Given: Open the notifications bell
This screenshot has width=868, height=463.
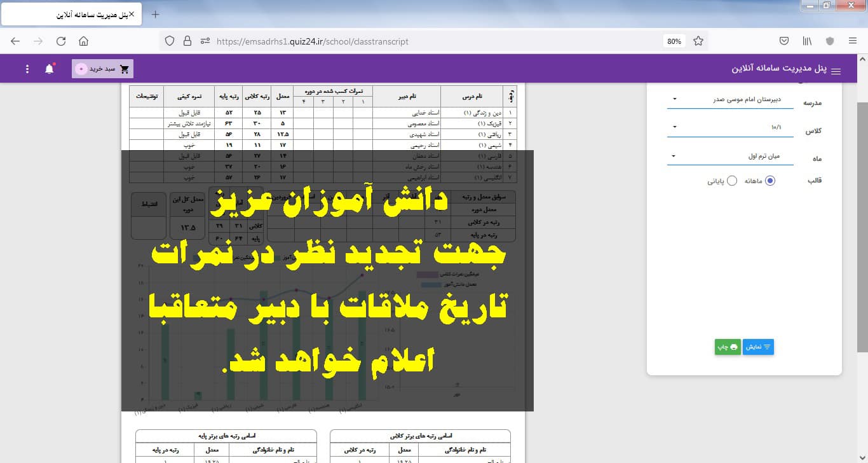Looking at the screenshot, I should (50, 69).
